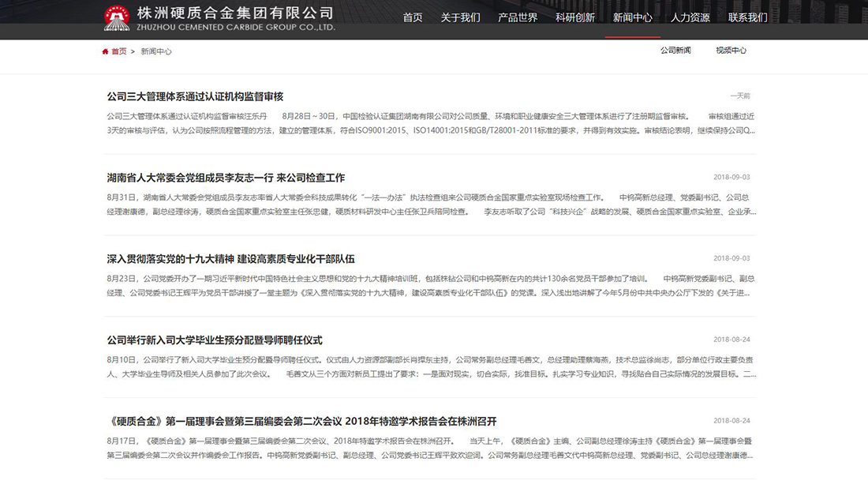The image size is (868, 488).
Task: Select 科研创新 in the navigation bar
Action: click(x=575, y=17)
